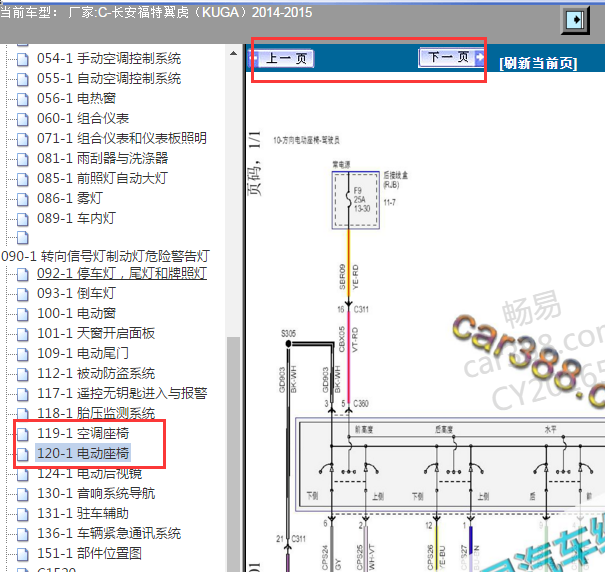The height and width of the screenshot is (572, 605).
Task: Open 136-1 车辆紧急通讯系统 entry
Action: click(x=109, y=534)
